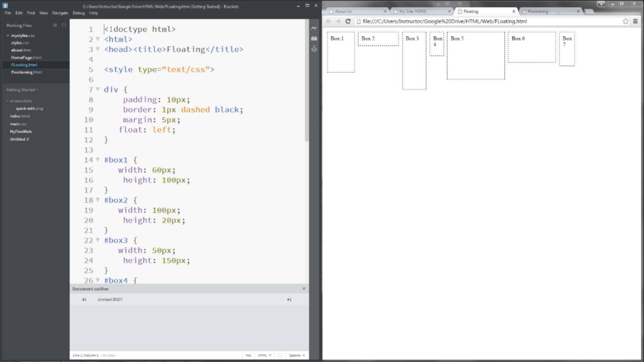Image resolution: width=644 pixels, height=362 pixels.
Task: Bookmark this page with the star icon
Action: point(626,21)
